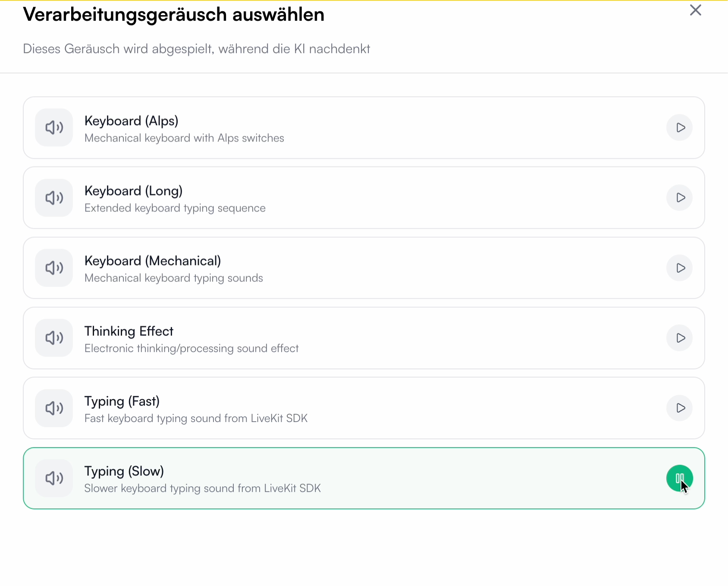Play the Typing (Fast) sound preview
The width and height of the screenshot is (728, 586).
[x=680, y=408]
